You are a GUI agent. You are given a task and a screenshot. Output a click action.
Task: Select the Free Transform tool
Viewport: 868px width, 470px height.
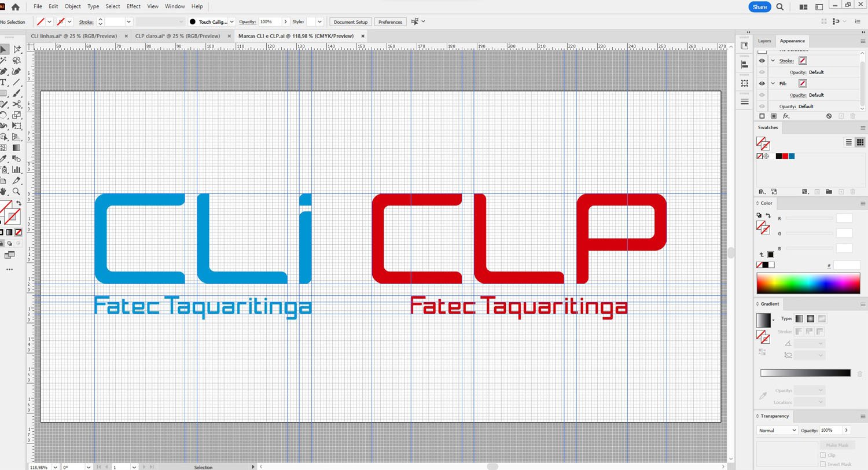[x=17, y=126]
